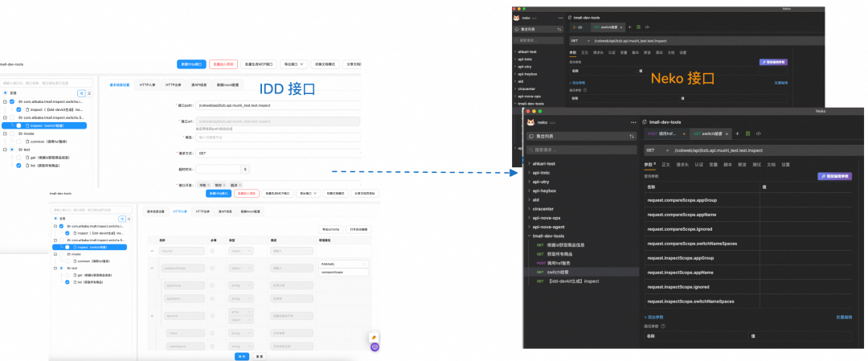Click 批量编辑 link in front Neko window

[844, 318]
